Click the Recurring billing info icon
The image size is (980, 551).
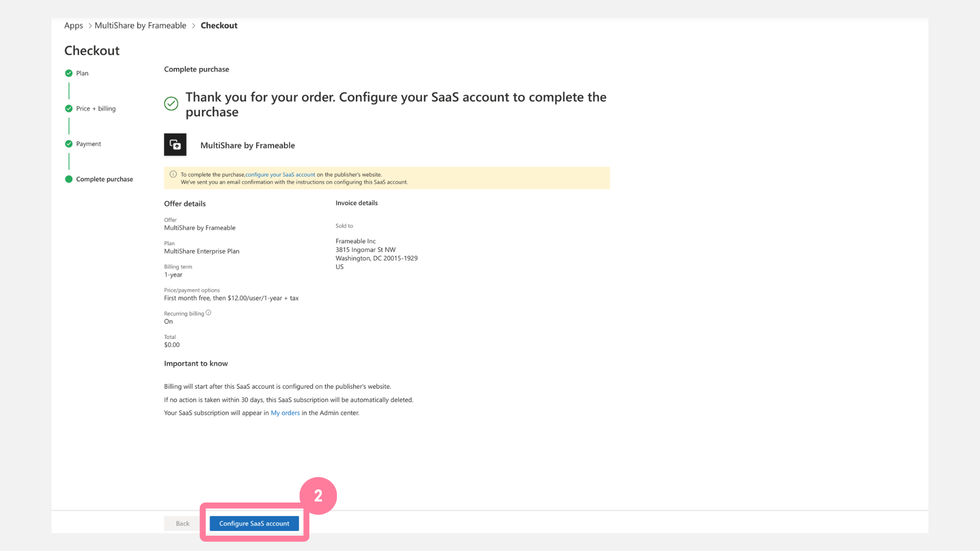[x=208, y=313]
